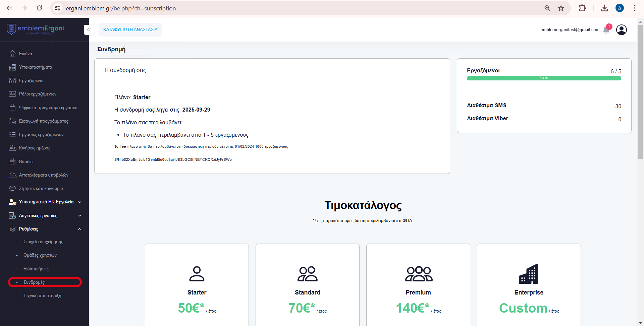Click the Starter plan person icon
This screenshot has width=644, height=326.
tap(197, 274)
